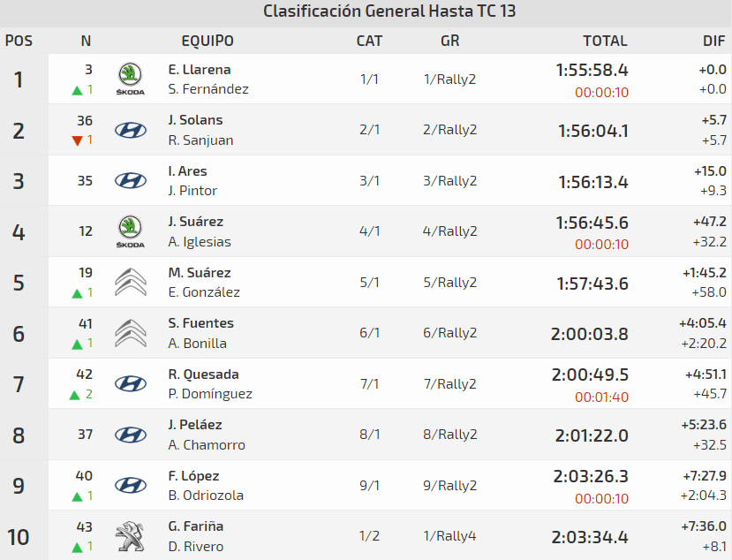The image size is (732, 560).
Task: Open driver R. Quesada's entry
Action: point(204,375)
